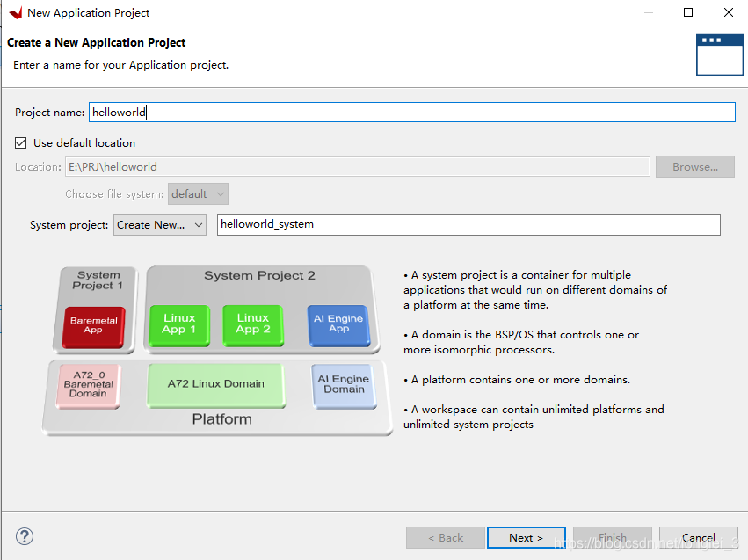Click the Cancel button
This screenshot has height=560, width=748.
pos(699,537)
